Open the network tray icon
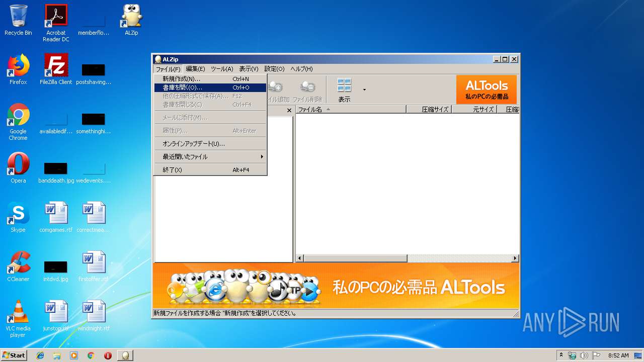644x362 pixels. click(x=572, y=355)
